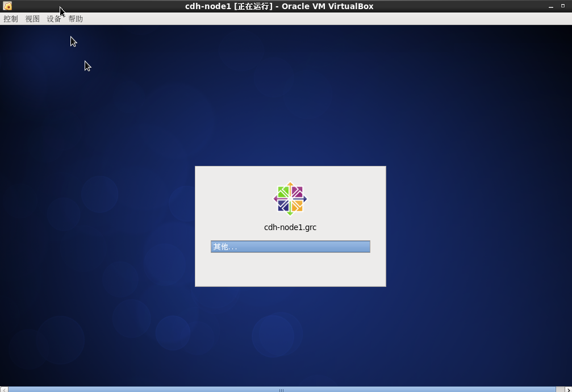Click the CentOS logo in login box
The image size is (572, 392).
[x=290, y=199]
